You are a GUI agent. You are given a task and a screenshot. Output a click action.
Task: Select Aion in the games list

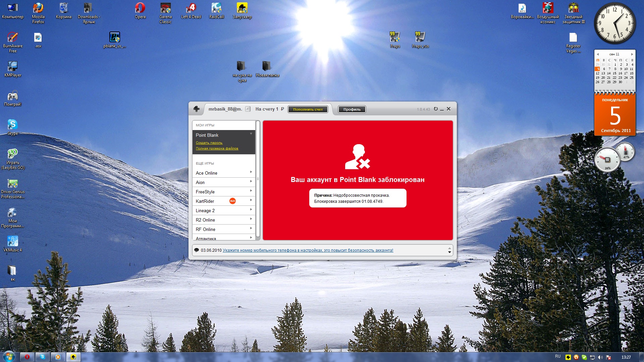(x=200, y=182)
